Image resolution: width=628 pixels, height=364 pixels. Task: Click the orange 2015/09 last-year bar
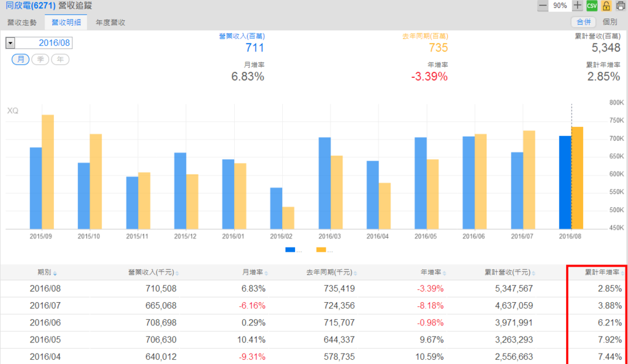click(x=48, y=172)
